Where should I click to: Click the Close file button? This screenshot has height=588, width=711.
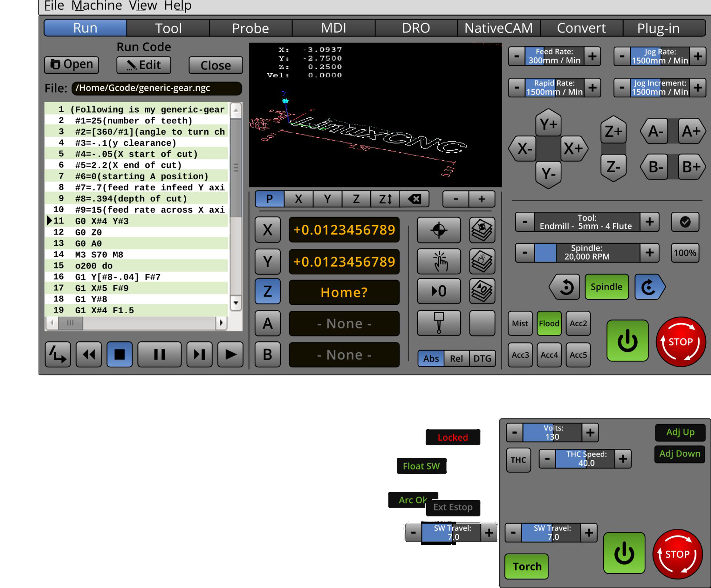click(x=216, y=65)
